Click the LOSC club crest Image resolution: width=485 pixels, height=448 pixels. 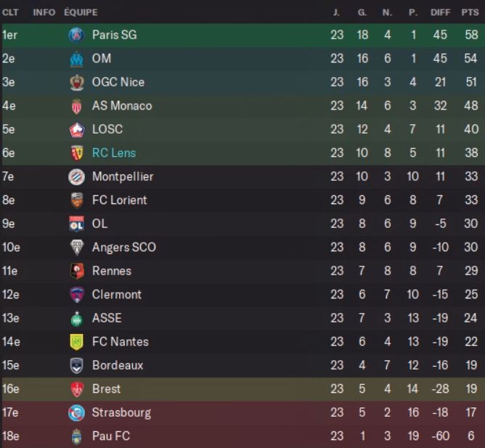76,129
